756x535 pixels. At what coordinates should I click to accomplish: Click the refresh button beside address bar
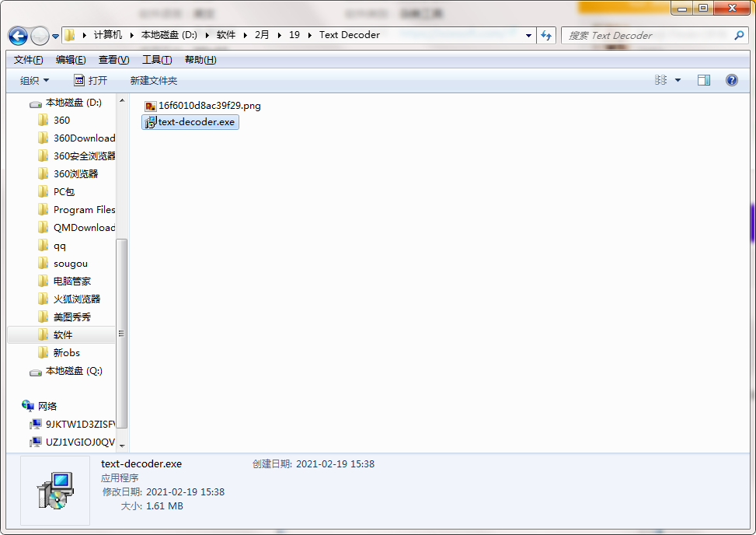pyautogui.click(x=546, y=35)
